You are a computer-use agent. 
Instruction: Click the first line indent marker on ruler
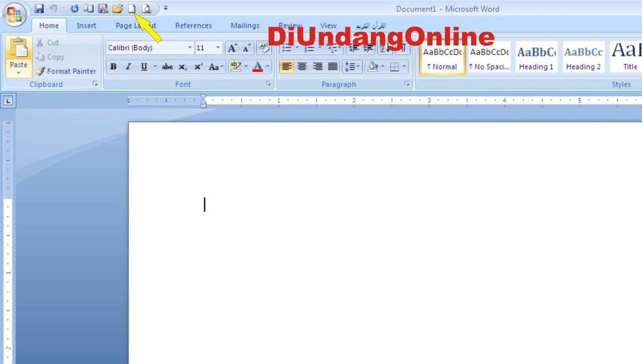pyautogui.click(x=203, y=97)
